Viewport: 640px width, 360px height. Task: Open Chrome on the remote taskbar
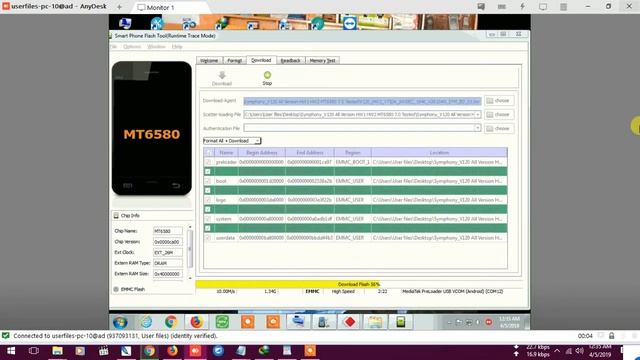[171, 322]
